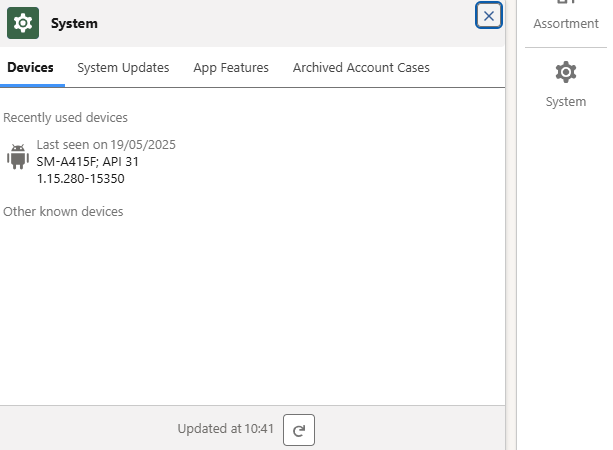Screen dimensions: 613x450
Task: Click the Assortment icon in the sidebar
Action: (565, 4)
